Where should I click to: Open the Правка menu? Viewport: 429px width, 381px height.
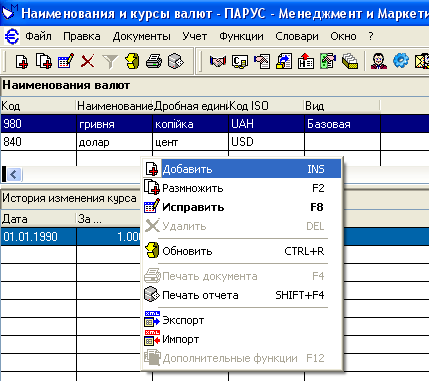pos(82,36)
